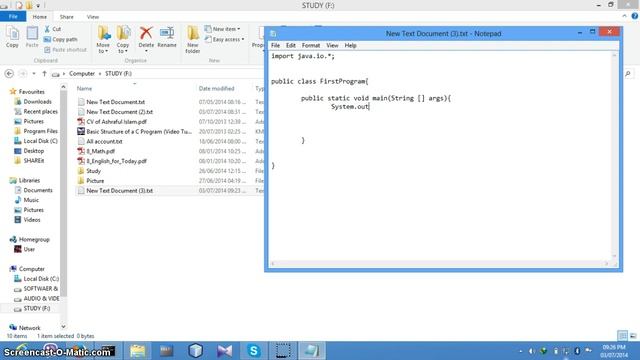Click the Rename icon

tap(167, 33)
